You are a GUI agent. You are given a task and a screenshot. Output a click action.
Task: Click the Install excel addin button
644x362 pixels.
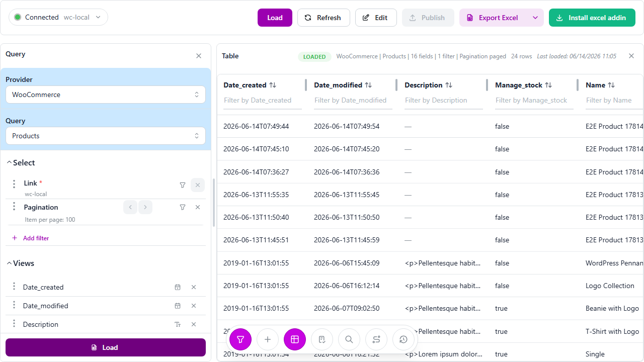point(592,18)
